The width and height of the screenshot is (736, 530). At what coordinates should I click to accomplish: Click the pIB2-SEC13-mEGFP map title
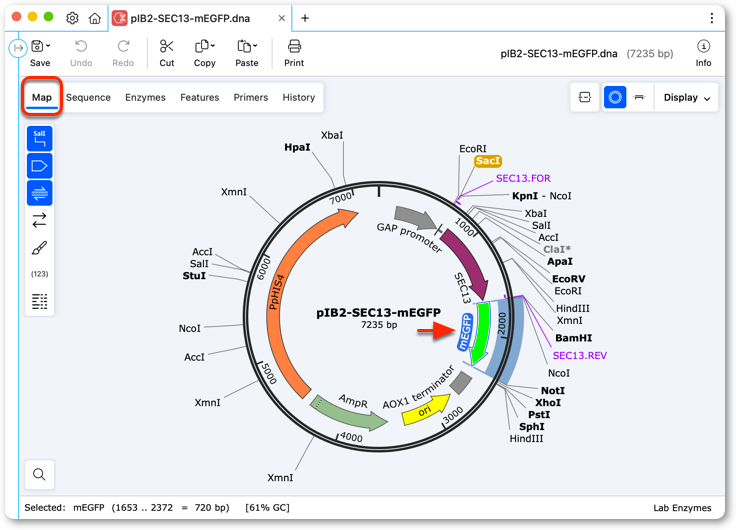[x=378, y=313]
